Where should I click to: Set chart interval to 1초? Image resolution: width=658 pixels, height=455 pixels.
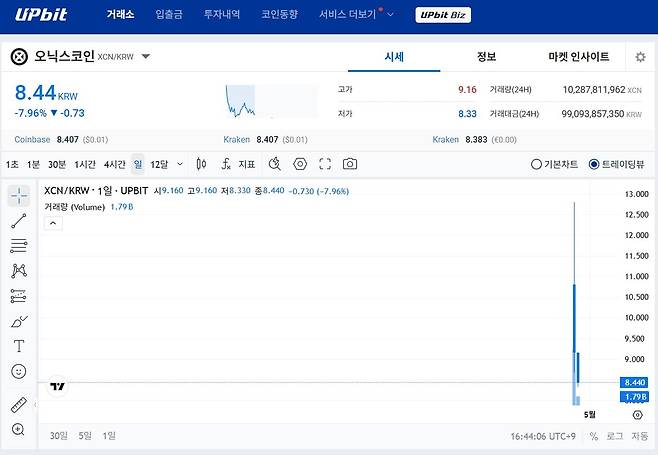pyautogui.click(x=12, y=164)
